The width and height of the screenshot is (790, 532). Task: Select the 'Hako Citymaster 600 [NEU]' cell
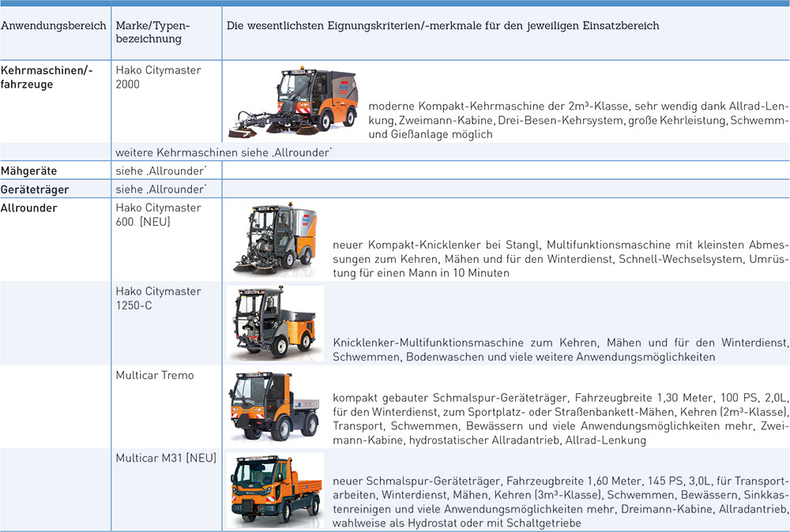[158, 215]
